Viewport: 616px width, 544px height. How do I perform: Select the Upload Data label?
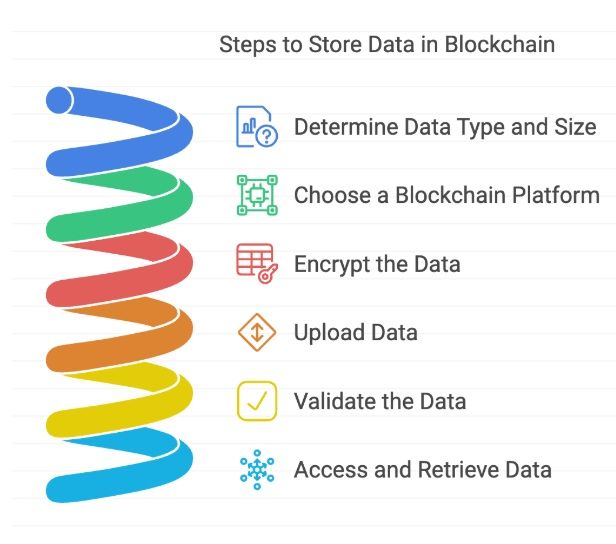[356, 332]
